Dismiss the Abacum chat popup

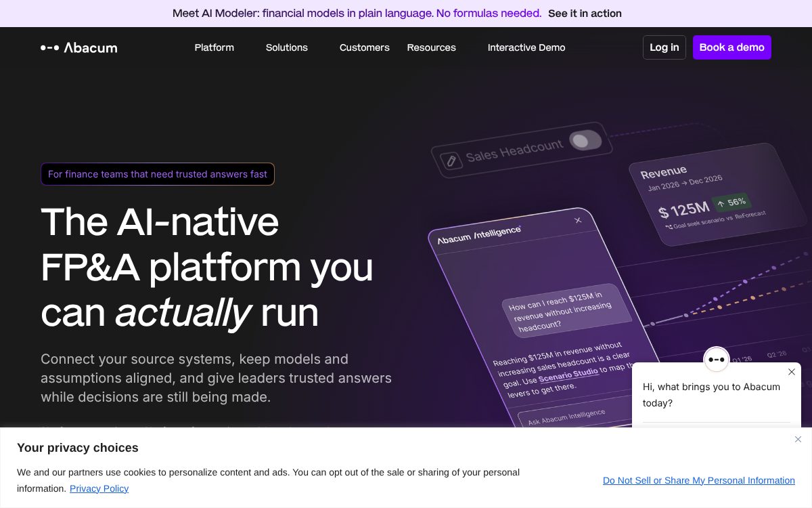pos(792,372)
